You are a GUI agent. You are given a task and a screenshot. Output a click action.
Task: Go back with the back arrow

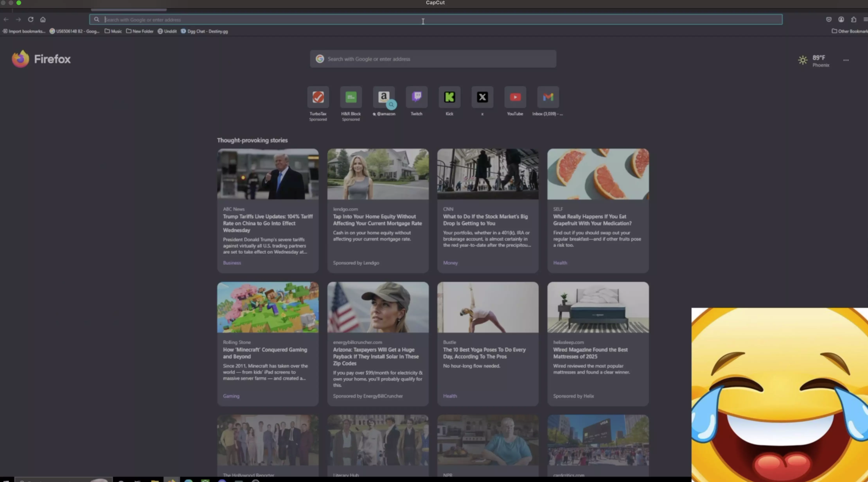(6, 20)
